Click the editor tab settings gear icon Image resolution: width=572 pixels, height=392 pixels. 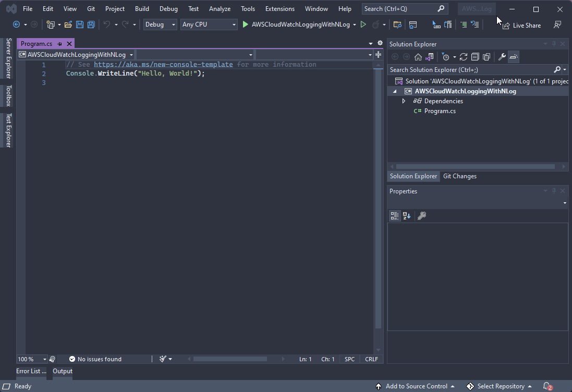point(380,43)
